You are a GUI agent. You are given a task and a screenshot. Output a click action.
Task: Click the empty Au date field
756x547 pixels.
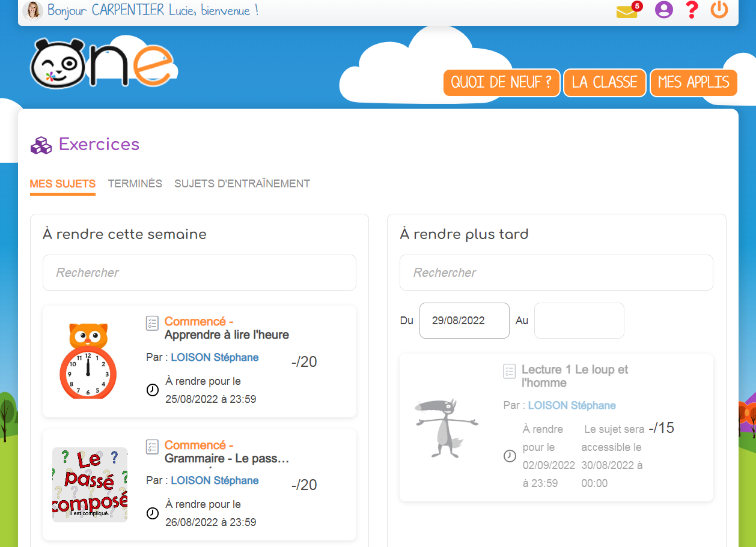(x=579, y=321)
